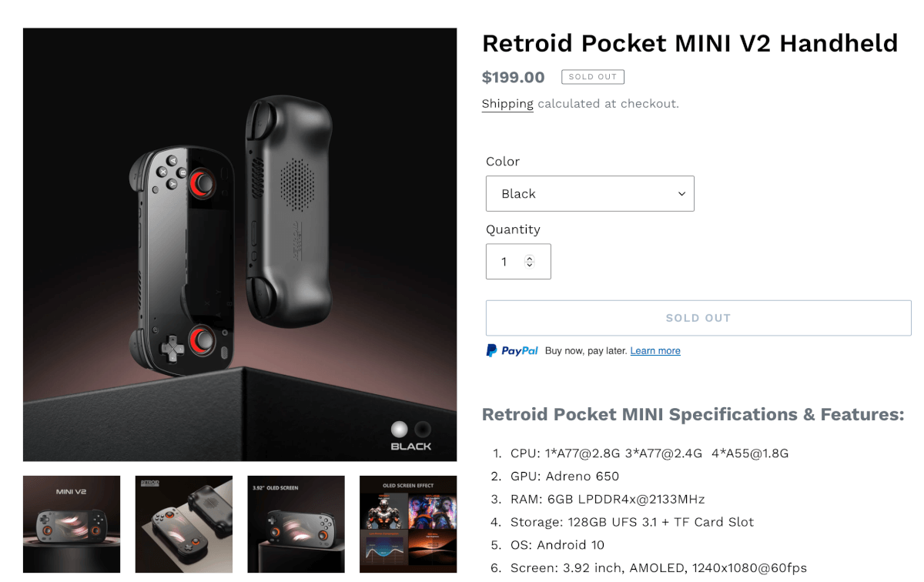The width and height of the screenshot is (924, 582).
Task: Click the black color swatch in image
Action: 423,429
